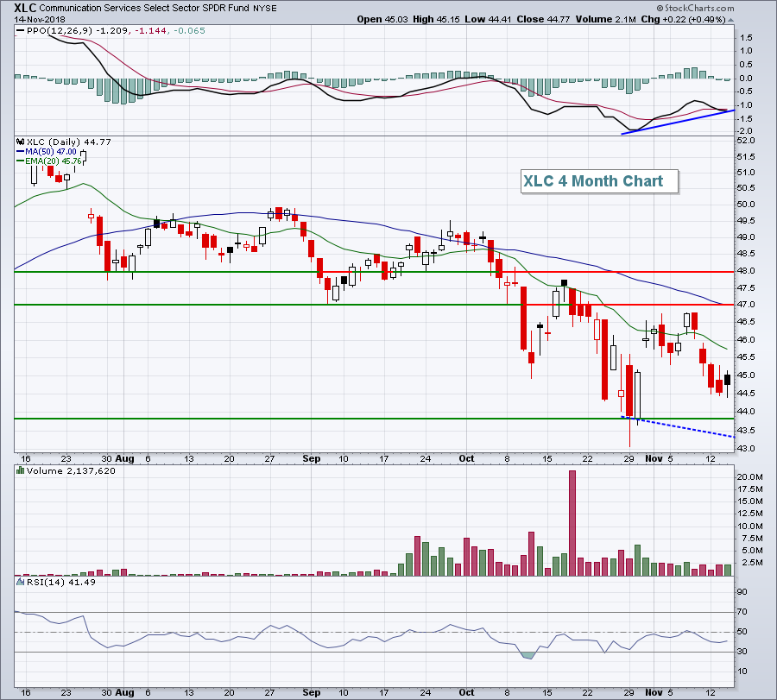Click the -2.0 label on PPO axis
Screen dimensions: 777x700
(x=745, y=131)
